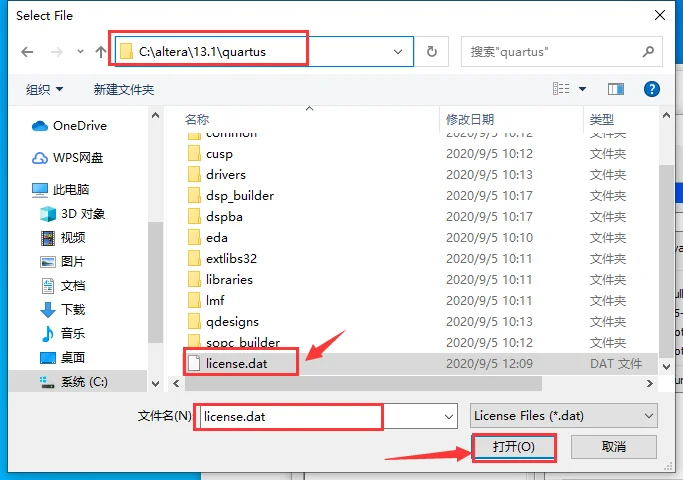Click the license.dat file icon
Screen dimensions: 683x480
(x=194, y=363)
